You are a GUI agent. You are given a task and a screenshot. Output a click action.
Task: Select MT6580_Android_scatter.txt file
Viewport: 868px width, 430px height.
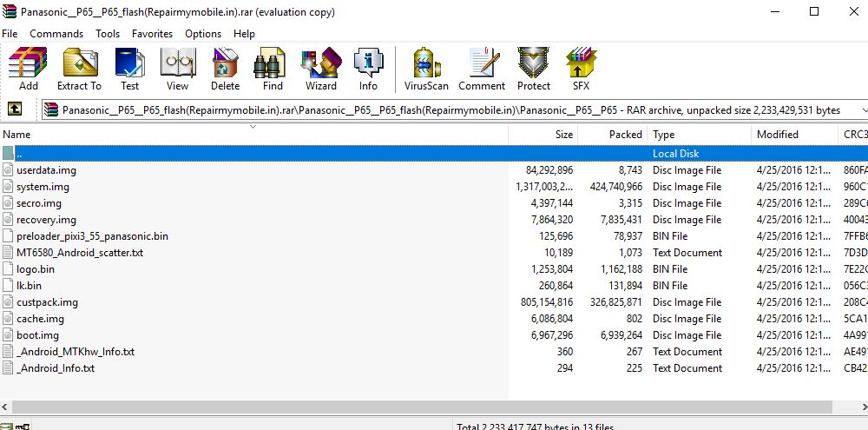(x=79, y=253)
